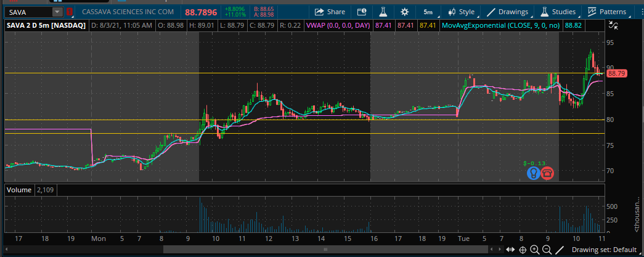Click the 88.7896 last price

point(200,12)
